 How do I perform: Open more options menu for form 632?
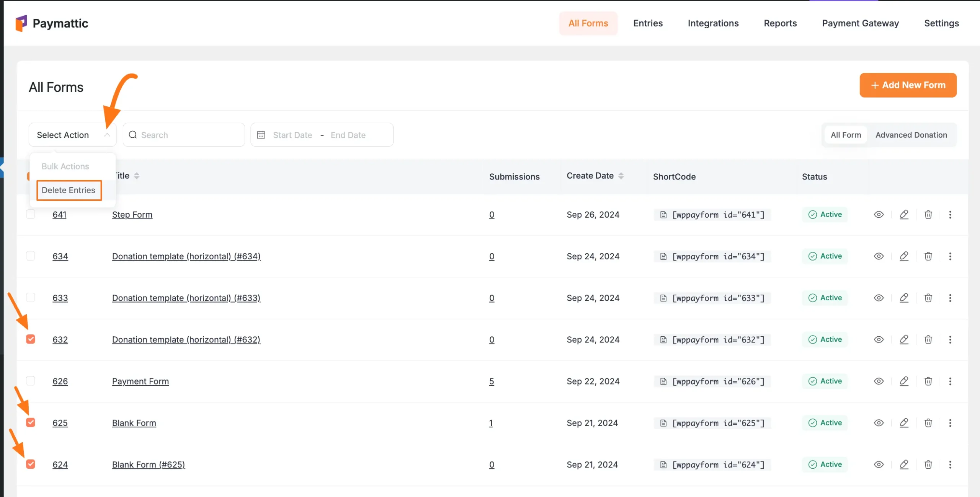pos(950,340)
